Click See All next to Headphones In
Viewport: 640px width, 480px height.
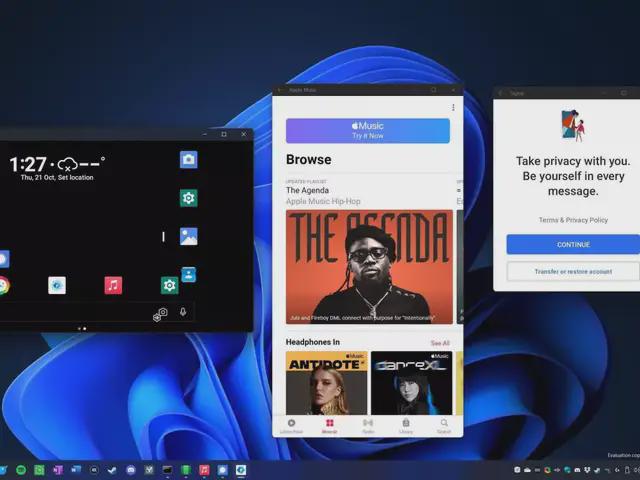click(x=440, y=343)
